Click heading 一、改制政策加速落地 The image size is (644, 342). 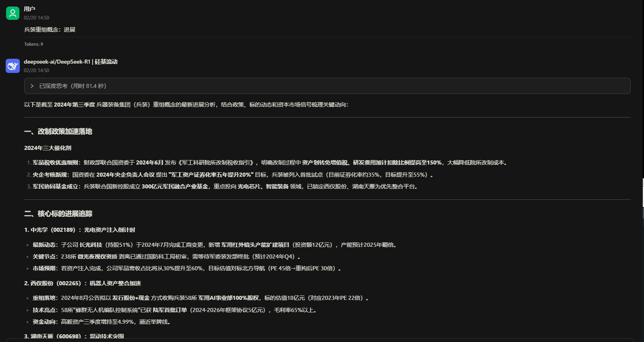[x=58, y=131]
